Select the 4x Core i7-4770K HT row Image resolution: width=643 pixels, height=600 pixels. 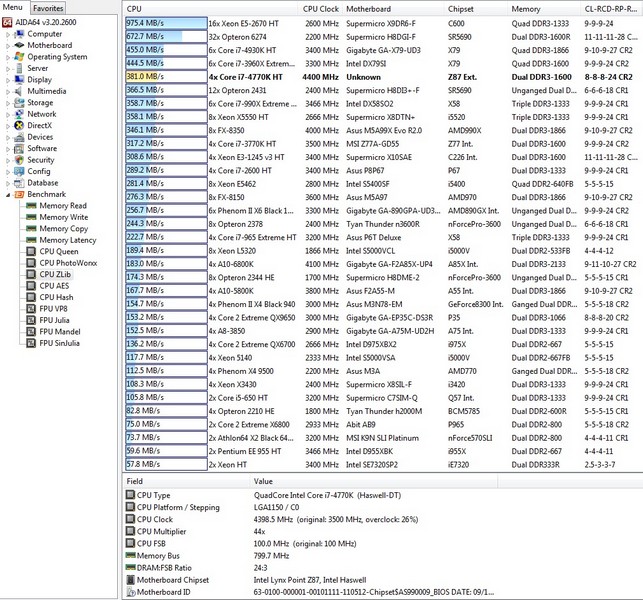[383, 77]
